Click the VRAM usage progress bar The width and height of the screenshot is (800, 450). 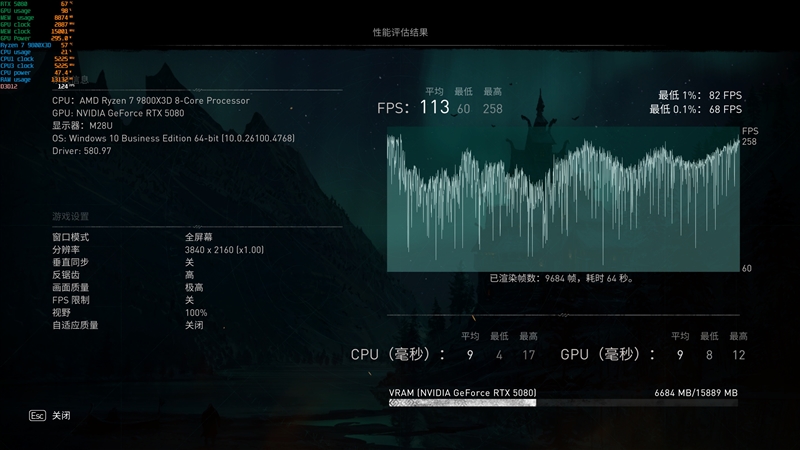(x=563, y=403)
